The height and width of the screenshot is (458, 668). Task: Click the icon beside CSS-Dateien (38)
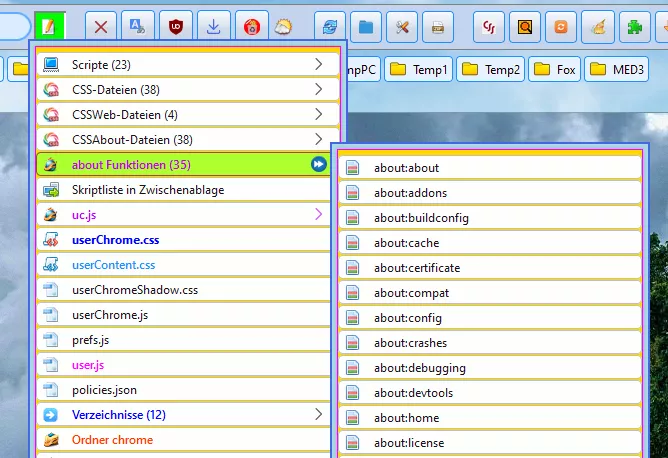tap(51, 89)
